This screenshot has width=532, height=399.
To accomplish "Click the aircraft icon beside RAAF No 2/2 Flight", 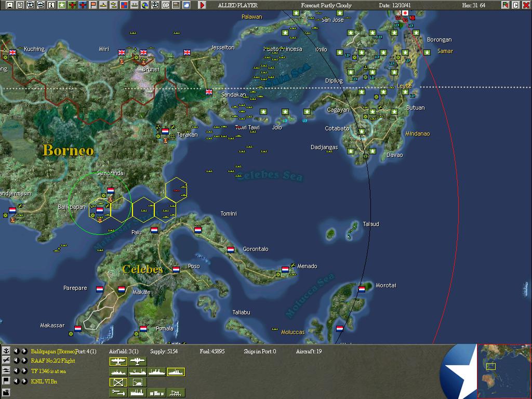I will point(6,361).
